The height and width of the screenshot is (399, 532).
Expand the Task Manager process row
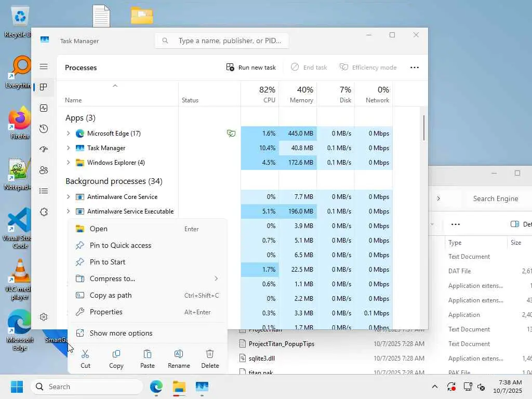[x=68, y=148]
